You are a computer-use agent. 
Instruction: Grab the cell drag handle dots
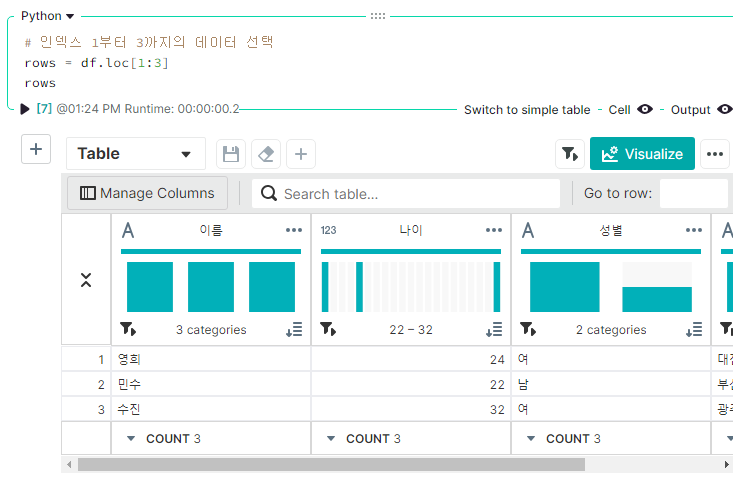[x=378, y=16]
